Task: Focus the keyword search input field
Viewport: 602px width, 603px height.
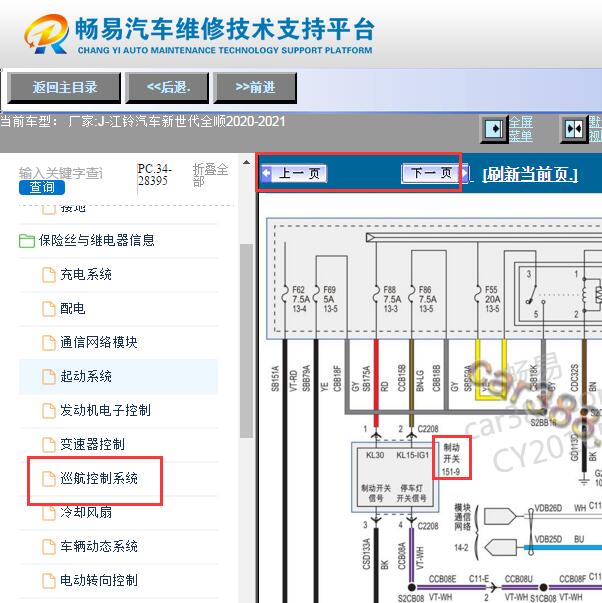Action: tap(61, 173)
